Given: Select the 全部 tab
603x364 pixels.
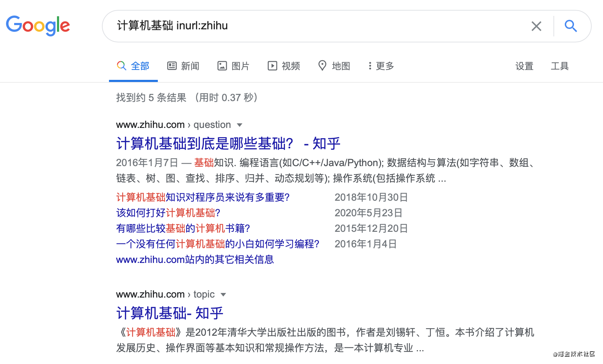Looking at the screenshot, I should pyautogui.click(x=133, y=66).
